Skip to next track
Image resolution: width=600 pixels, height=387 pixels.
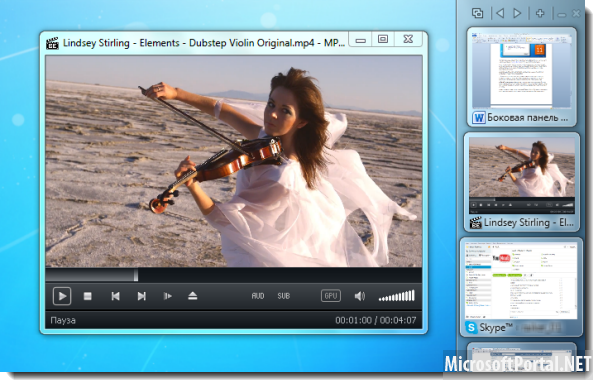[142, 296]
